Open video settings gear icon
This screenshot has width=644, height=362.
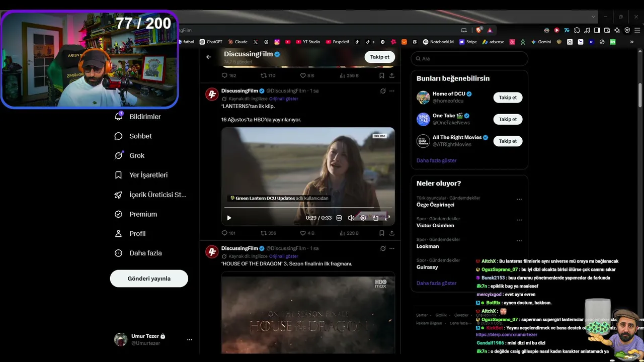pos(363,218)
